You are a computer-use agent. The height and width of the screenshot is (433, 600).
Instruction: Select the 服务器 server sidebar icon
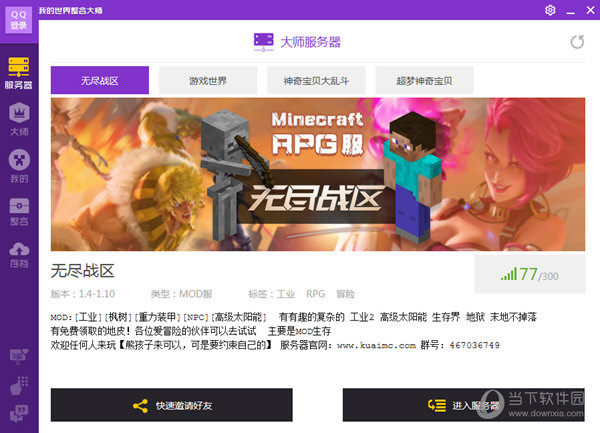[x=19, y=73]
